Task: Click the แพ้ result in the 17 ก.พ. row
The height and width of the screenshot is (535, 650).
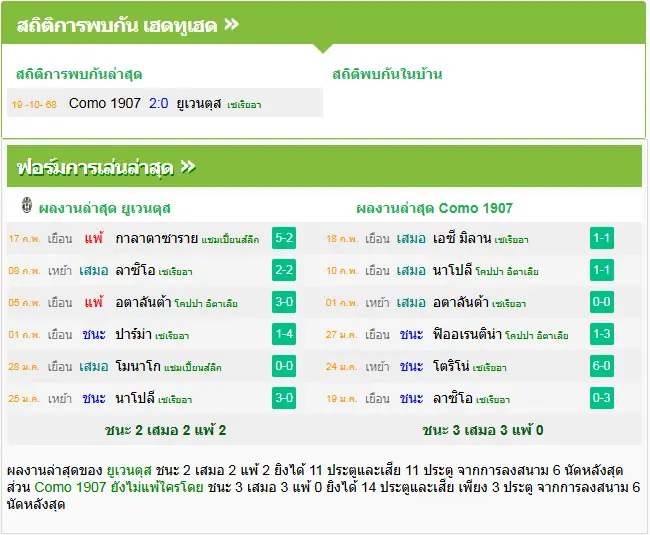Action: [x=94, y=238]
